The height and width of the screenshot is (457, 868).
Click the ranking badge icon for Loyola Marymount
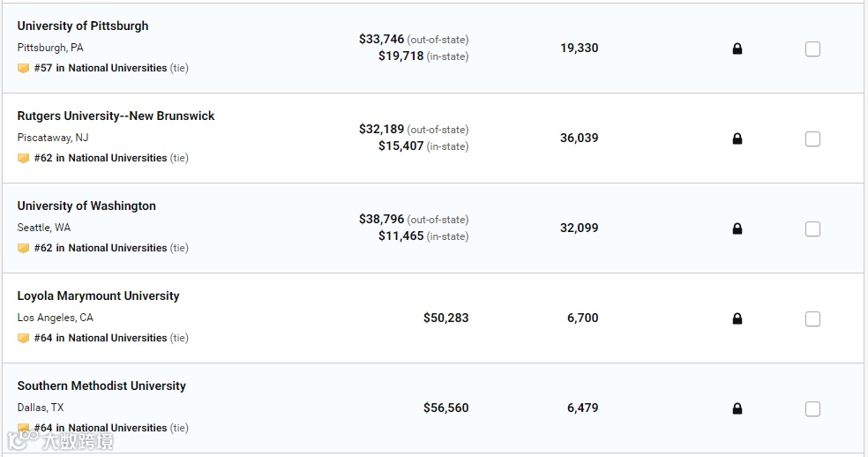point(24,338)
